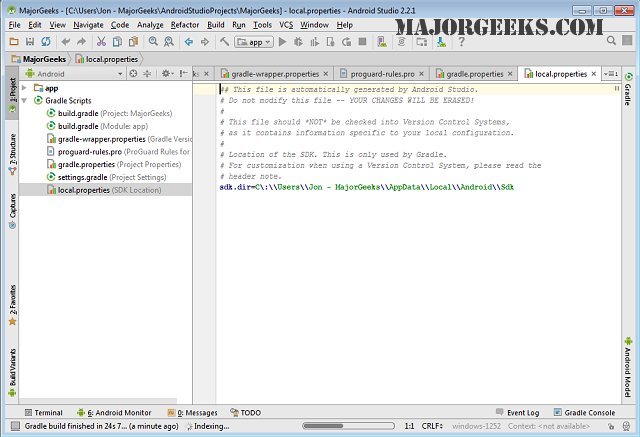Toggle the Captures tool window
The width and height of the screenshot is (640, 437).
12,211
